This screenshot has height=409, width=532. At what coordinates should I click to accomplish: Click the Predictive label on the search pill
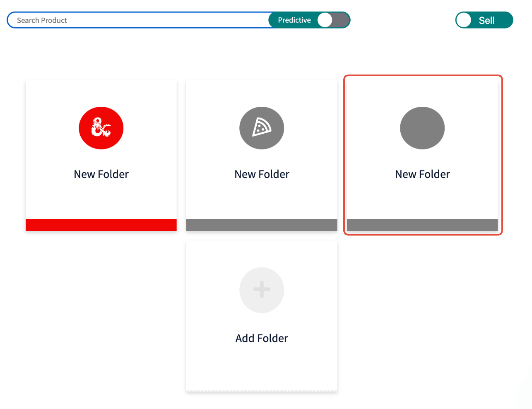pyautogui.click(x=294, y=20)
